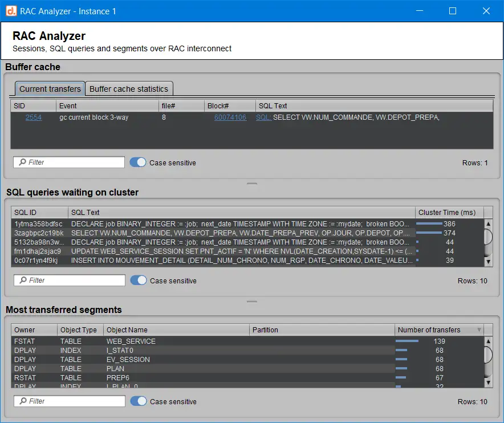Screen dimensions: 504x423
Task: Click scroll up arrow in SQL queries table
Action: pyautogui.click(x=488, y=223)
